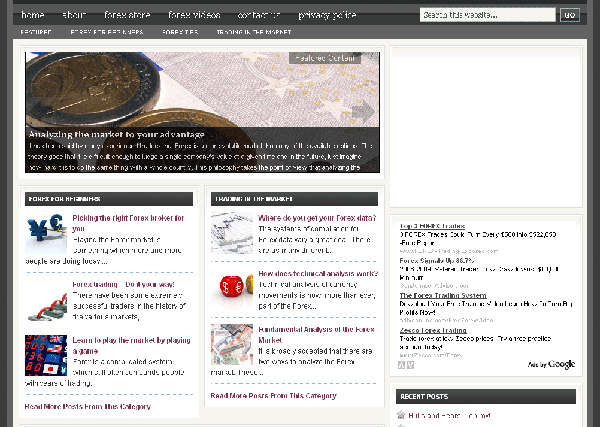Image resolution: width=600 pixels, height=427 pixels.
Task: Open the Forex Signals Up ad
Action: 437,261
